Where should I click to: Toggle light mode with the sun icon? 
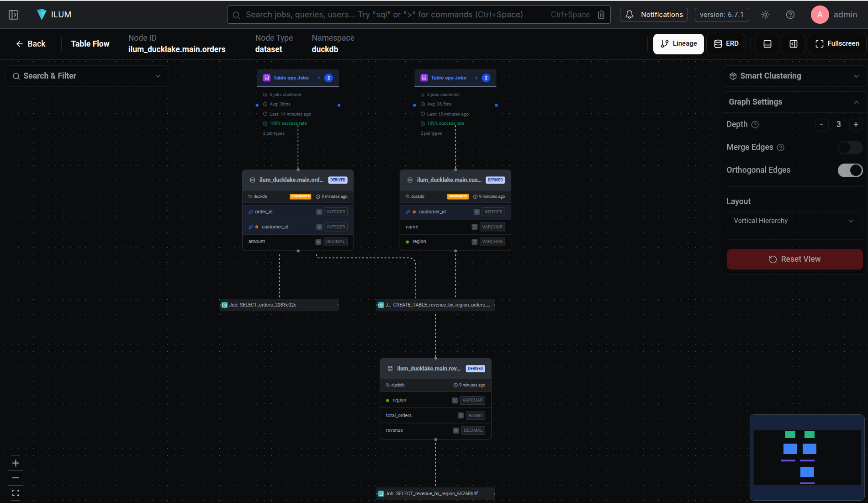[765, 15]
